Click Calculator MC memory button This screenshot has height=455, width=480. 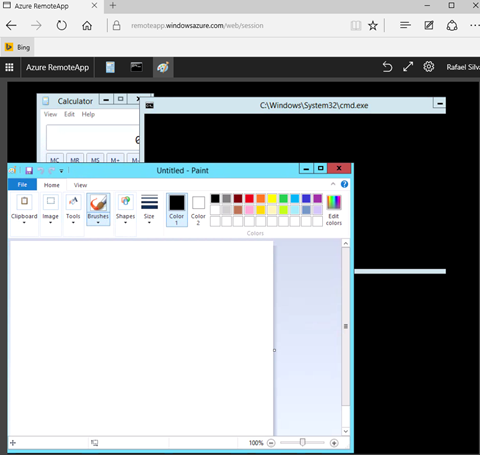[x=55, y=159]
